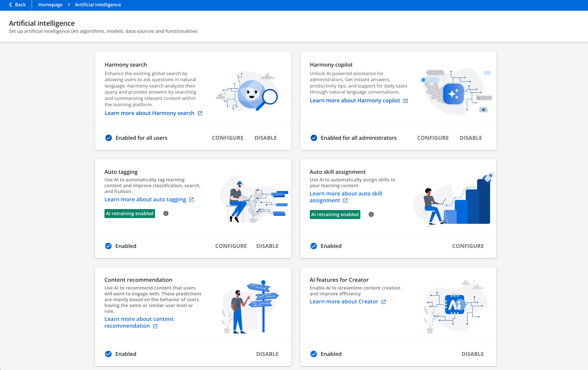
Task: Click the AI retraining enabled badge under Auto tagging
Action: tap(130, 213)
